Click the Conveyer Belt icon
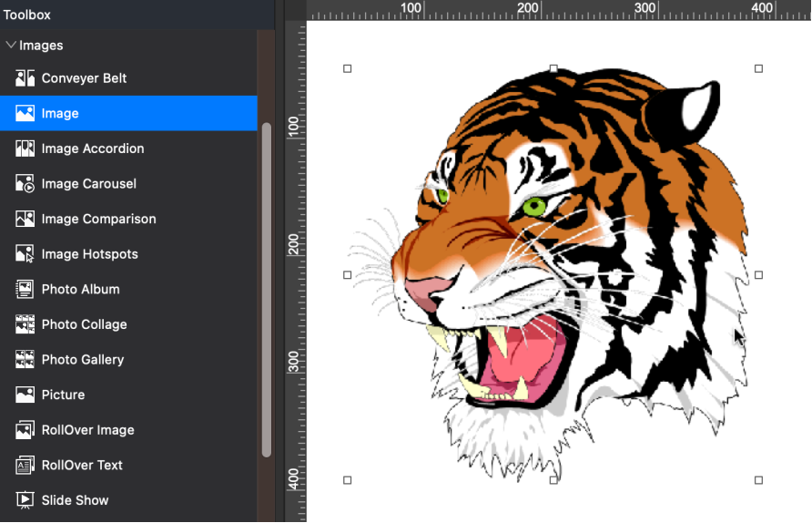812x523 pixels. pos(25,78)
